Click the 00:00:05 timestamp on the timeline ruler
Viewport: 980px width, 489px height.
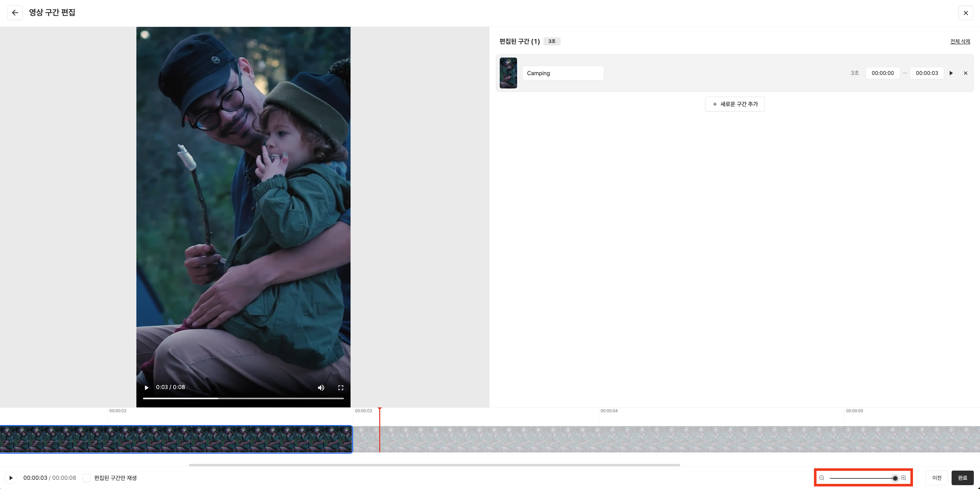[854, 411]
